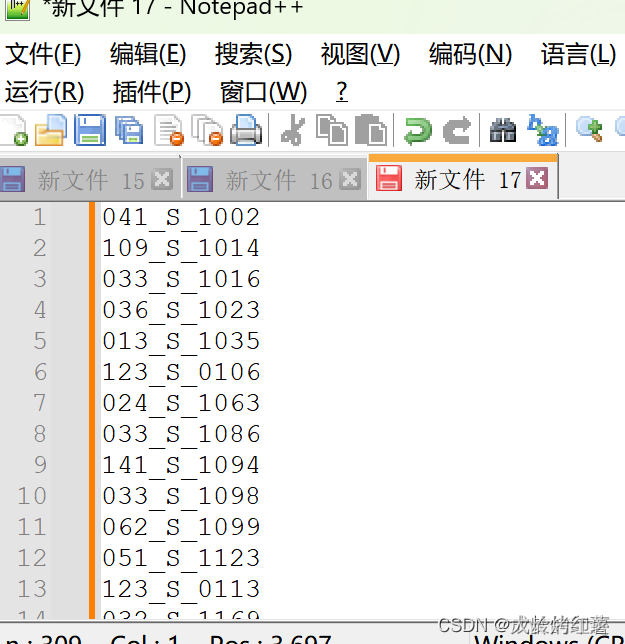Click text 109_S_1014

[181, 248]
